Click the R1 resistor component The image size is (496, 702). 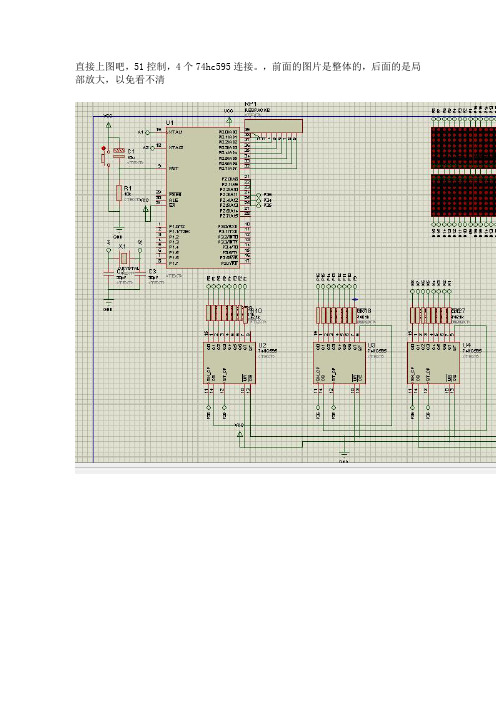(119, 193)
